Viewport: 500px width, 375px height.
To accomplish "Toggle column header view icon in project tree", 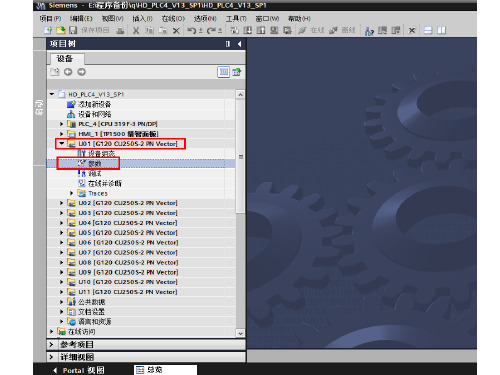I will click(224, 72).
